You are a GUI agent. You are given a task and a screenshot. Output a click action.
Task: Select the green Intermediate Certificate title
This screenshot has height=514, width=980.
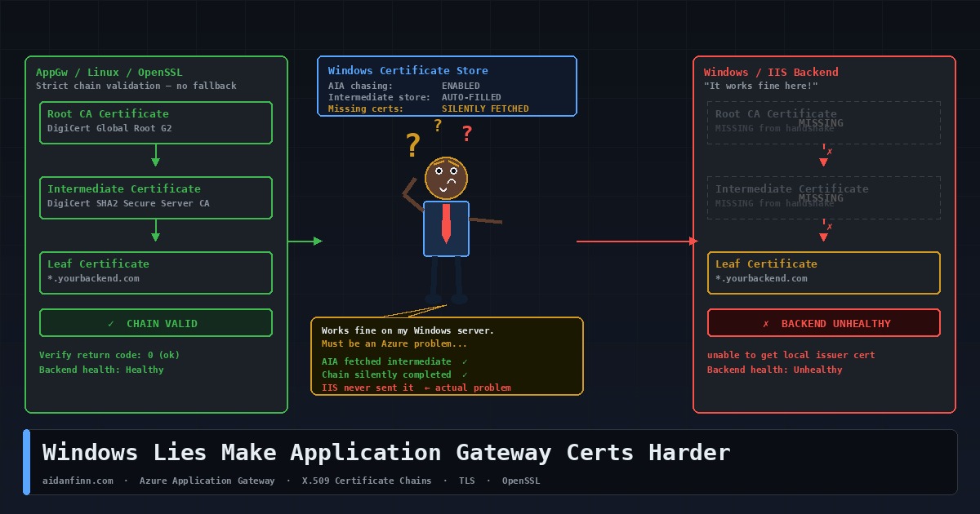pyautogui.click(x=124, y=189)
